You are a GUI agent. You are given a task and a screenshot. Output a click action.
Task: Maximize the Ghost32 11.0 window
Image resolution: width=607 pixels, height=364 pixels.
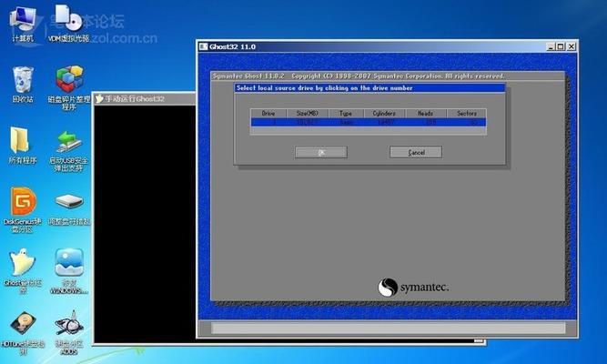coord(561,46)
